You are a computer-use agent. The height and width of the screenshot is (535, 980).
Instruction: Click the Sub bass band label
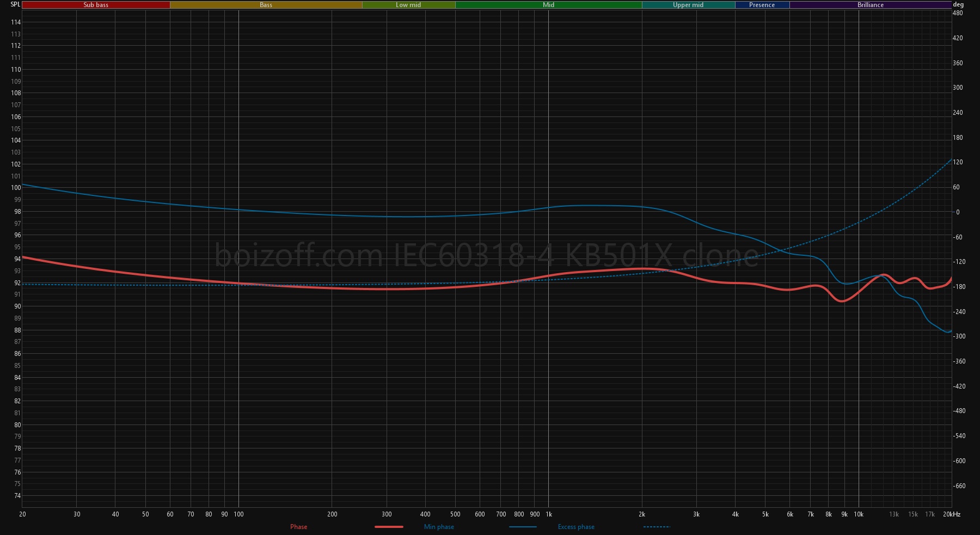[96, 5]
